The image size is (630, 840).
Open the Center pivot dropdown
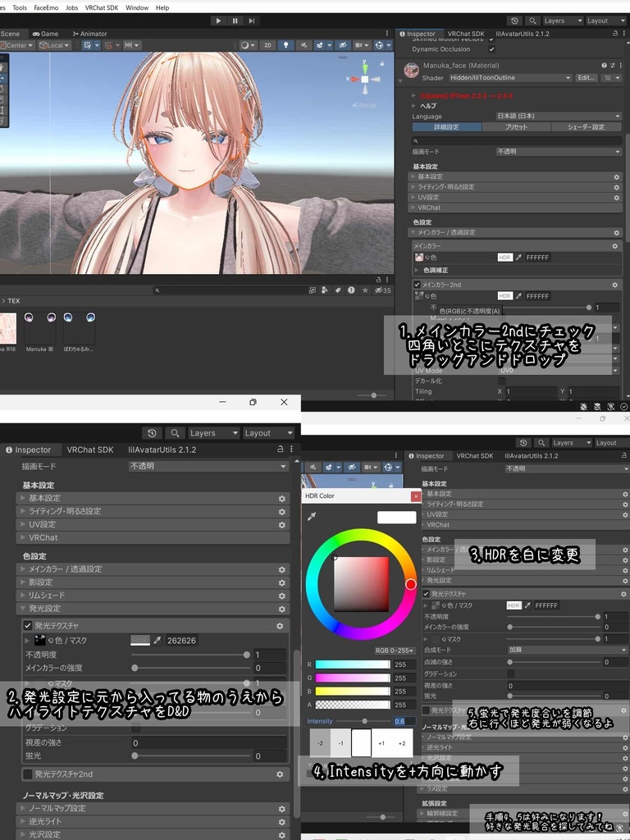(17, 46)
